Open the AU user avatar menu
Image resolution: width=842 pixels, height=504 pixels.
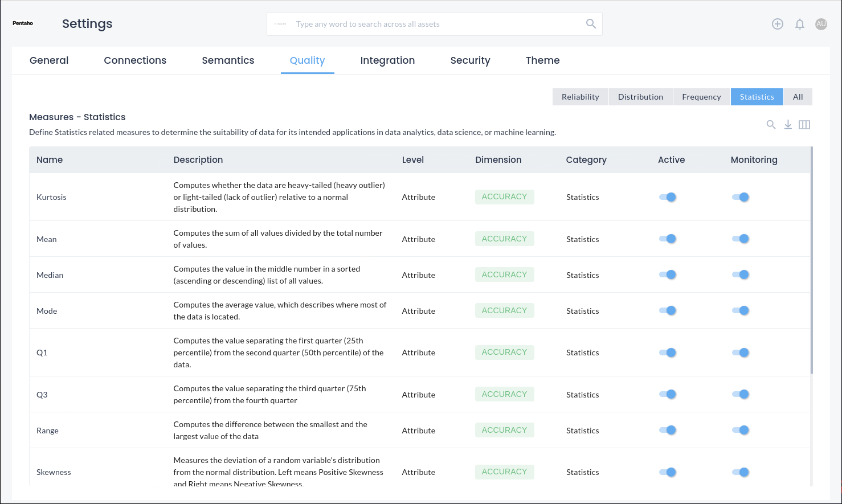[x=820, y=24]
